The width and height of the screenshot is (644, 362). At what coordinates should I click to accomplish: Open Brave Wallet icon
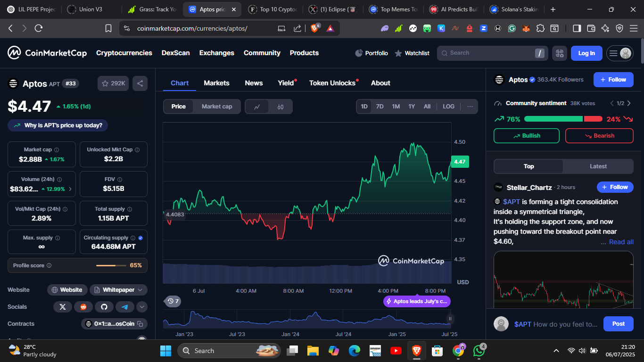tap(591, 28)
